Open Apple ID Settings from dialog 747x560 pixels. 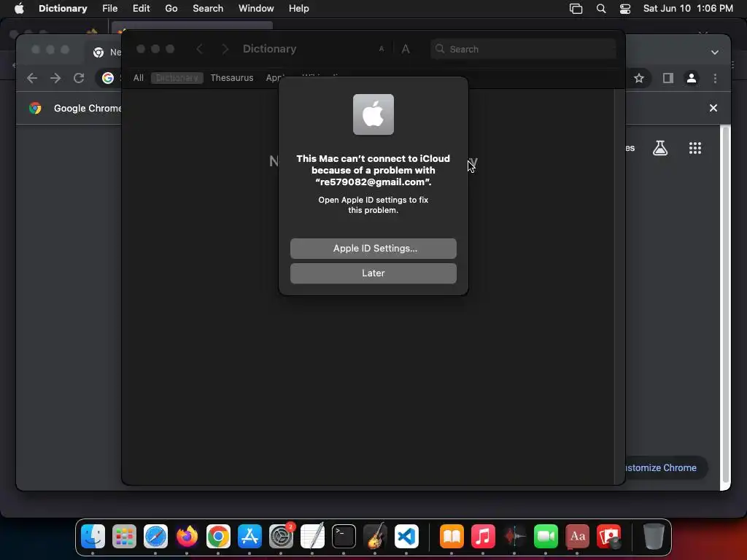[373, 249]
